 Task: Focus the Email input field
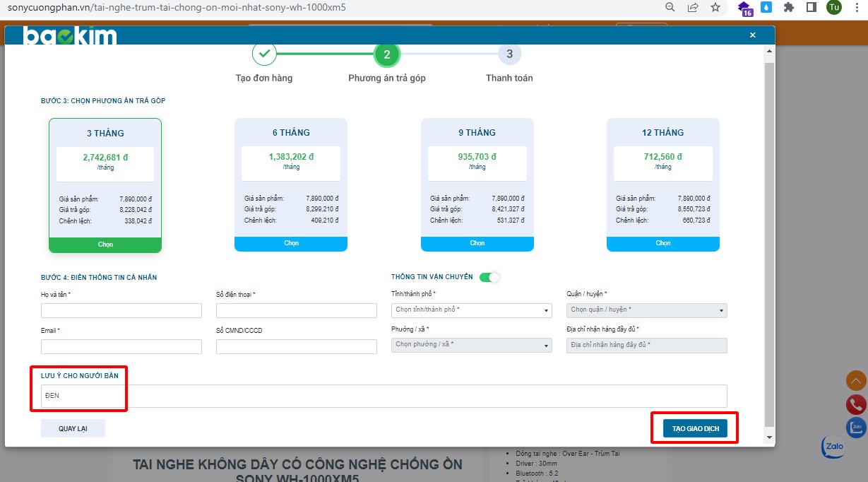[x=121, y=346]
